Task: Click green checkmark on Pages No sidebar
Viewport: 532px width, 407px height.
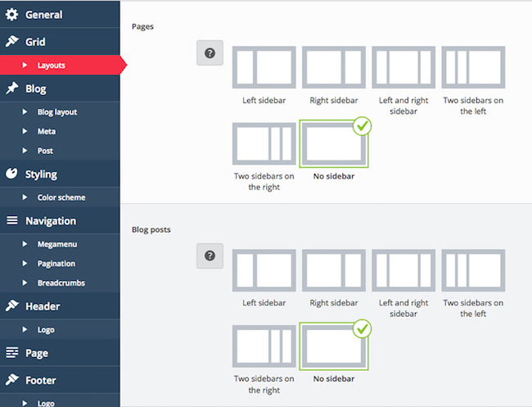Action: tap(362, 126)
